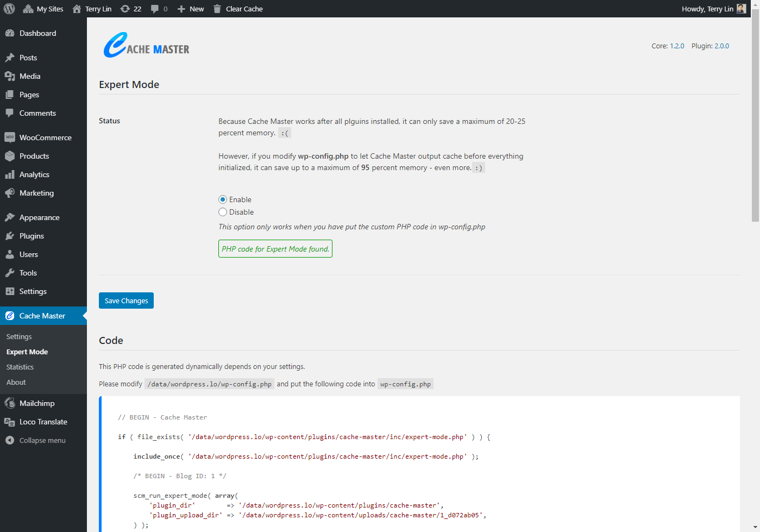The width and height of the screenshot is (760, 532).
Task: Click the Media library icon
Action: [10, 76]
